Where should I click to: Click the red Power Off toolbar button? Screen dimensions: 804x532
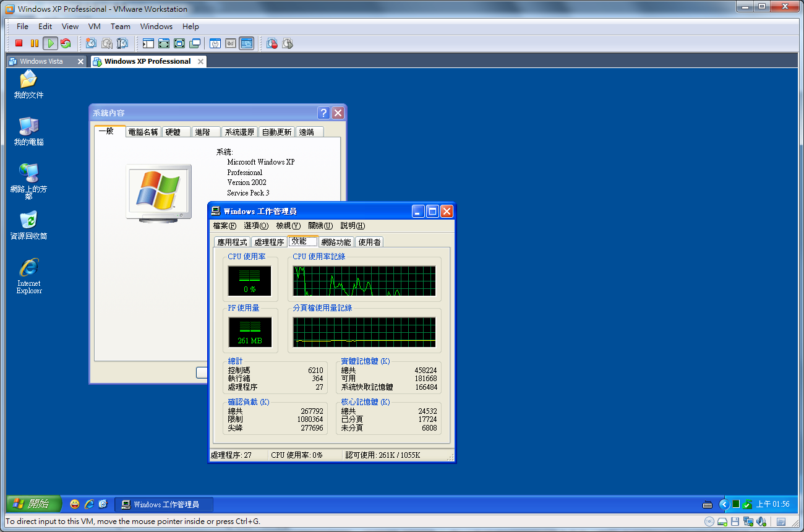click(x=19, y=43)
